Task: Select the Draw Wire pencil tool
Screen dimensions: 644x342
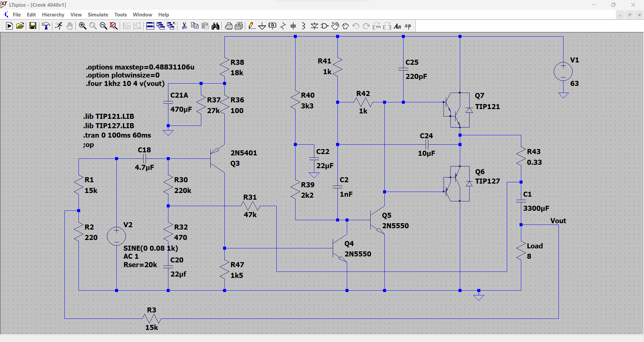Action: coord(252,26)
